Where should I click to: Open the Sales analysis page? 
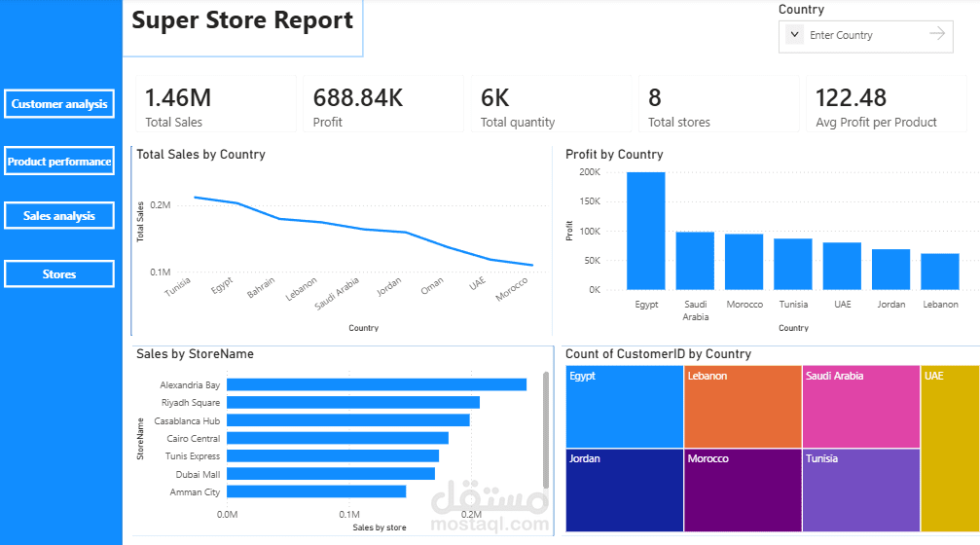point(59,216)
